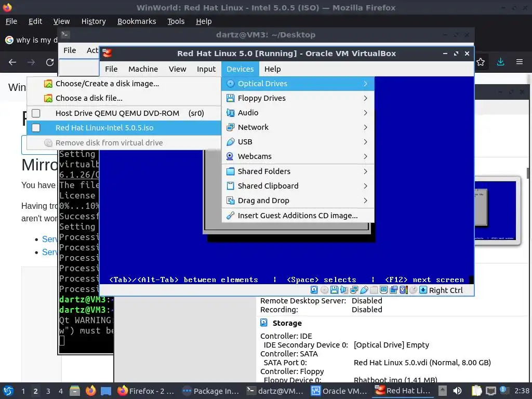The height and width of the screenshot is (399, 532).
Task: Expand the Network submenu
Action: click(x=298, y=127)
